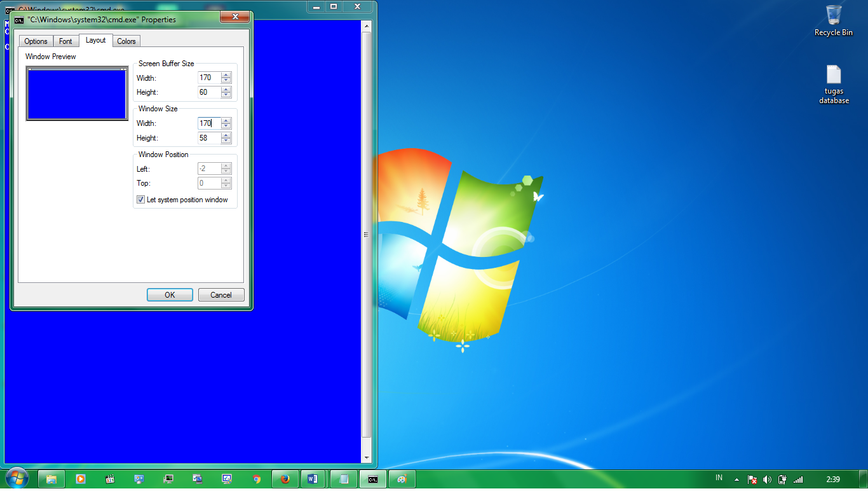Viewport: 868px width, 491px height.
Task: Select the Layout tab
Action: [96, 40]
